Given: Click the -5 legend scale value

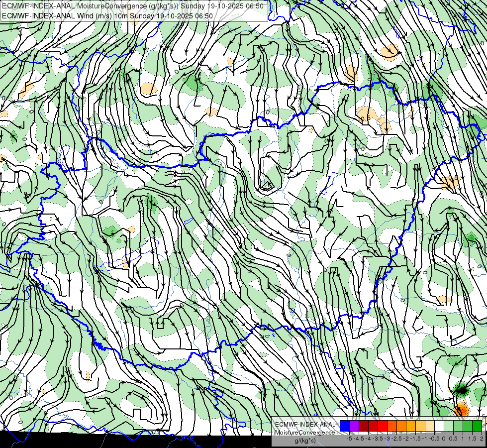Looking at the screenshot, I should tap(349, 439).
